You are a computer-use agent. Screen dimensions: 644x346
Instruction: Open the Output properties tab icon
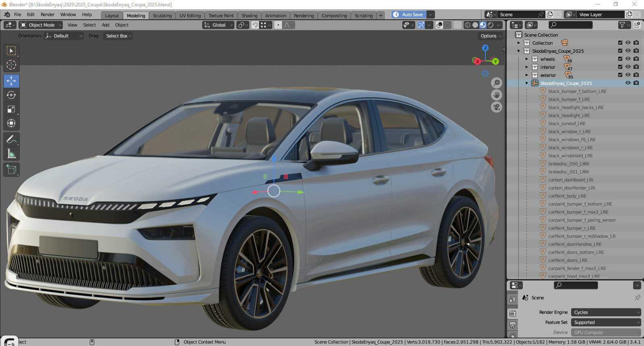point(512,325)
